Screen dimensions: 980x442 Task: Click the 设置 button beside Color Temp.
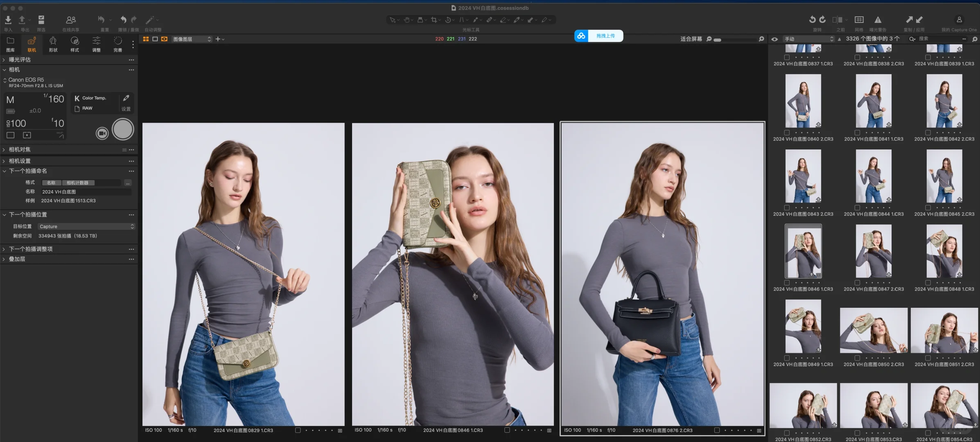[126, 109]
